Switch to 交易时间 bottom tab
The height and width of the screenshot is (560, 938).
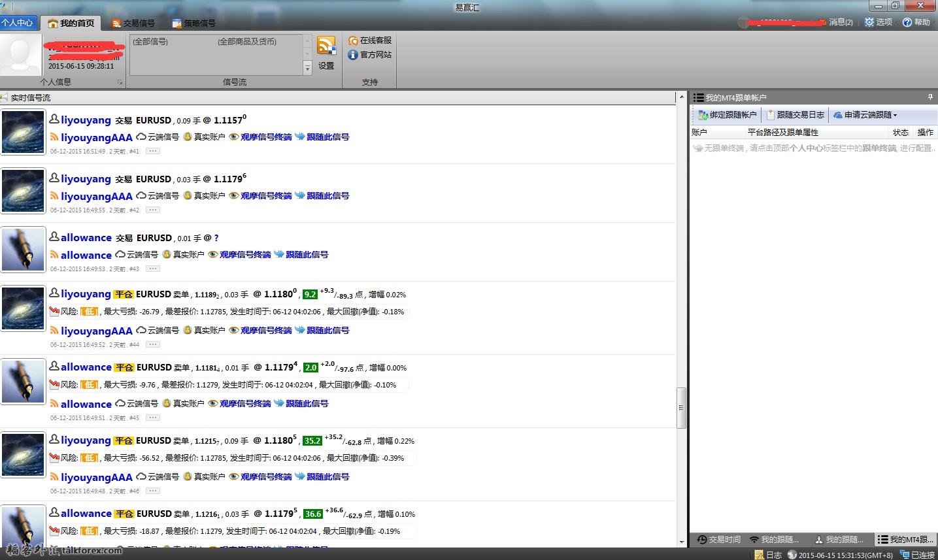(x=718, y=540)
